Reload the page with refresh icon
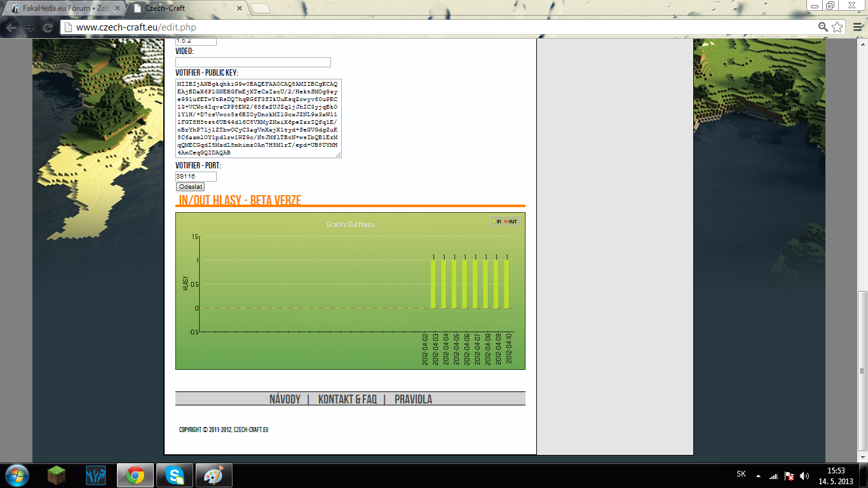Viewport: 868px width, 488px height. click(48, 27)
